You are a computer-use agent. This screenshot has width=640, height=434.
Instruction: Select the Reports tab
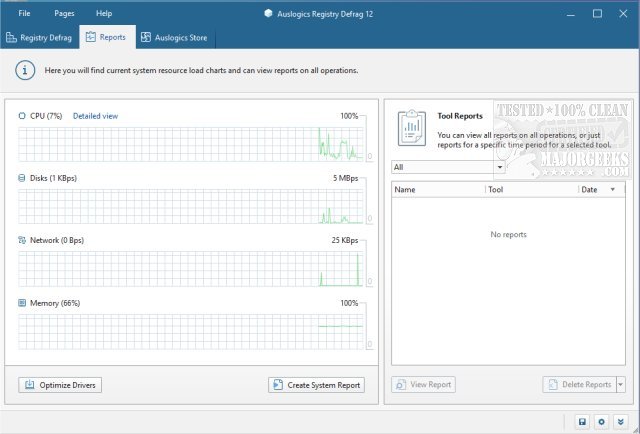pos(107,37)
